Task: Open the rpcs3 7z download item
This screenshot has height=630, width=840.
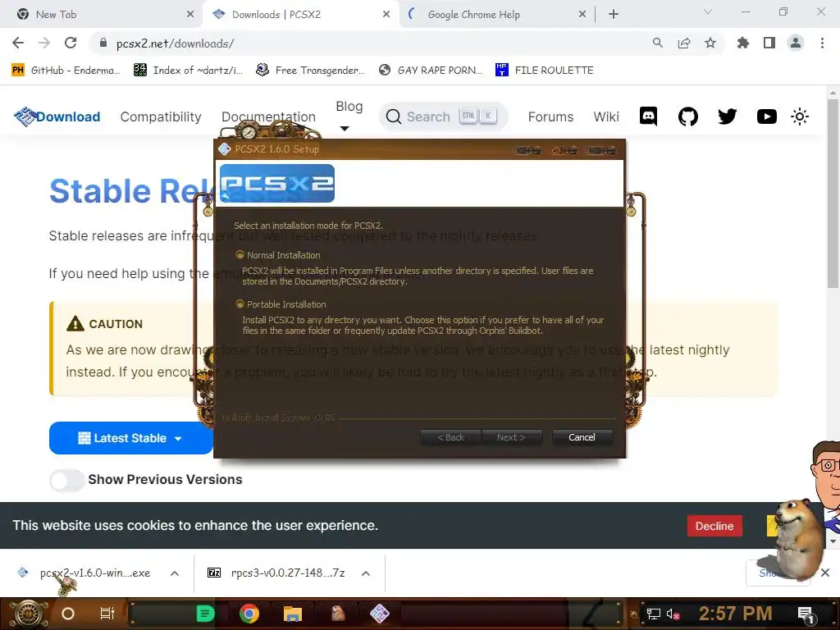Action: pos(277,573)
